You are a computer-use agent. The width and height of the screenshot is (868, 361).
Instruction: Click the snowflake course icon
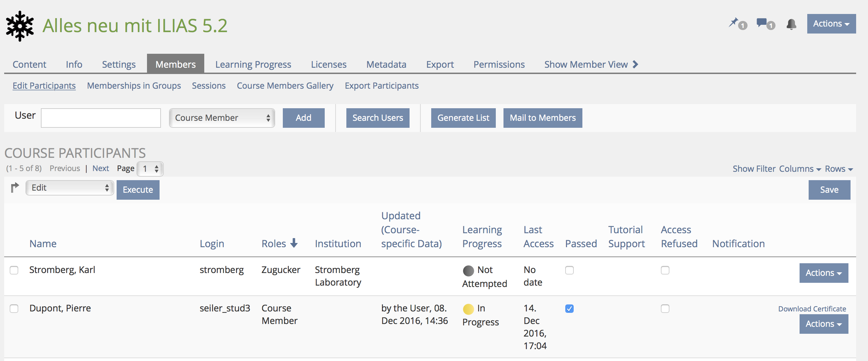pyautogui.click(x=20, y=26)
